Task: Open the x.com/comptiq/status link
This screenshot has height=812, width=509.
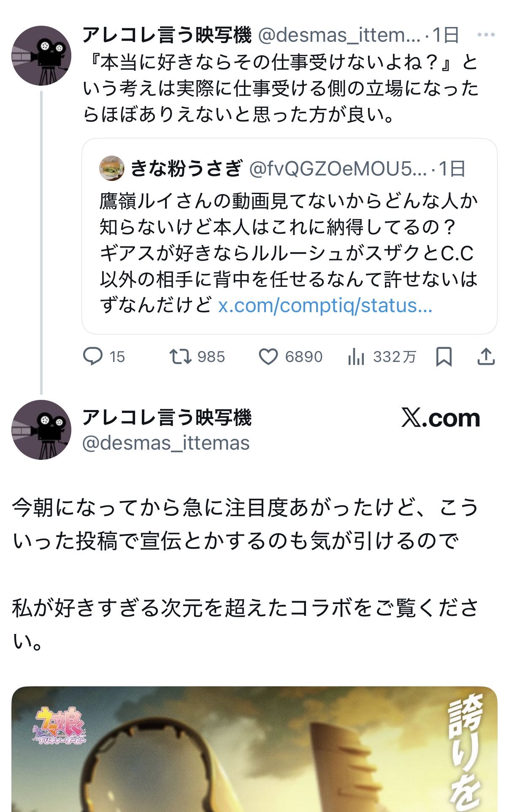Action: (325, 305)
